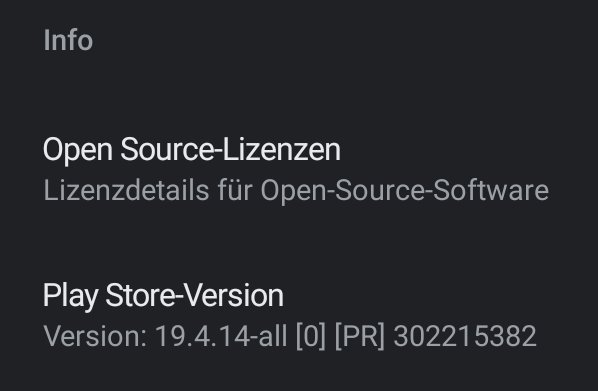Click 'Lizenzdetails für Open-Source-Software' subtitle
The height and width of the screenshot is (391, 598).
(x=296, y=190)
